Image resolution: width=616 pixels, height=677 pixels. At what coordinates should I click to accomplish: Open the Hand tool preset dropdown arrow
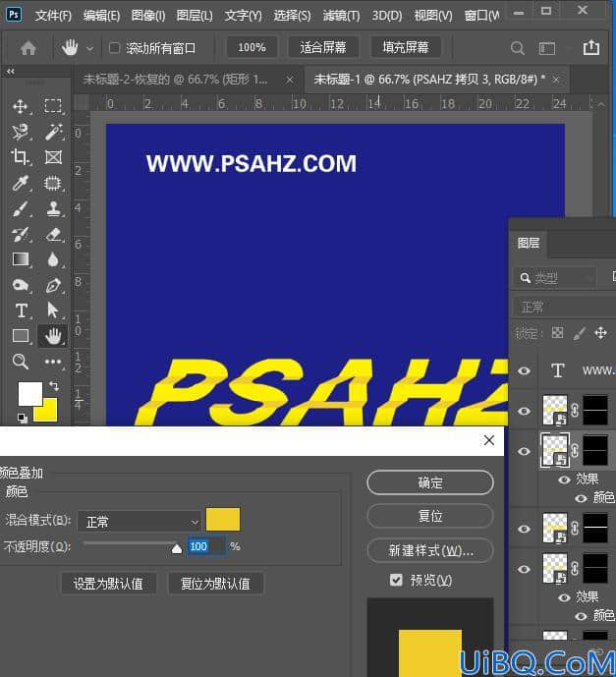[89, 48]
